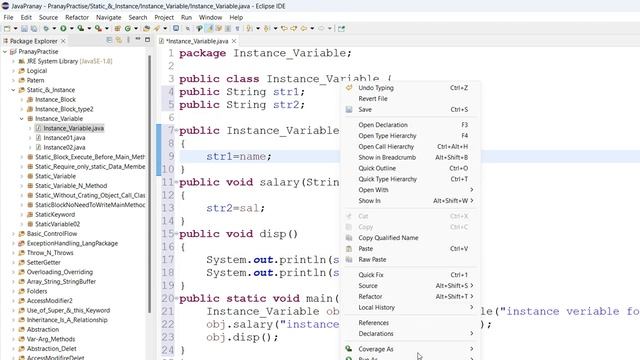
Task: Close the Instance_Variable.java editor tab
Action: [234, 41]
